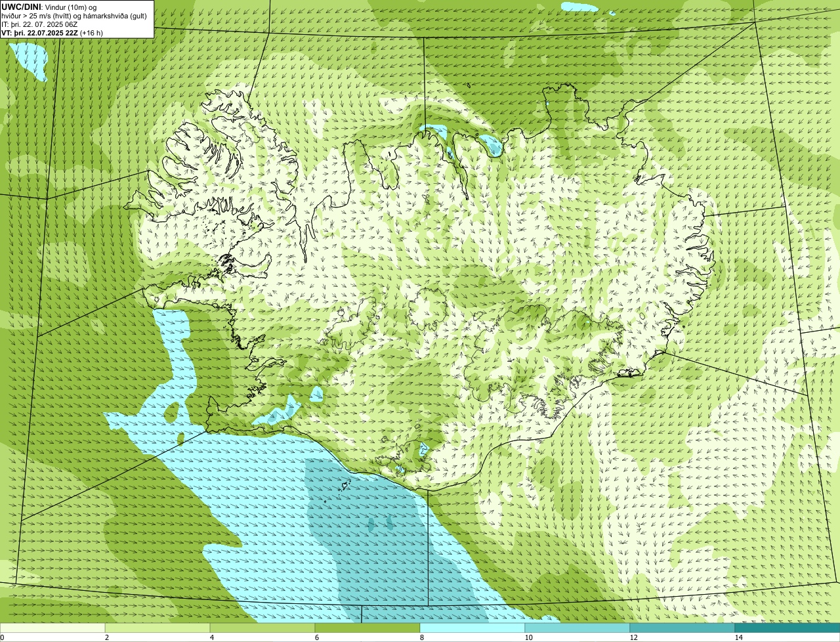Click the 4–6 green legend swatch
Image resolution: width=840 pixels, height=642 pixels.
coord(262,628)
